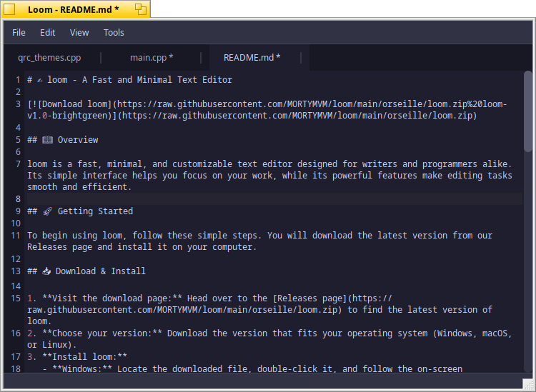This screenshot has height=392, width=536.
Task: Open the View menu
Action: coord(79,32)
